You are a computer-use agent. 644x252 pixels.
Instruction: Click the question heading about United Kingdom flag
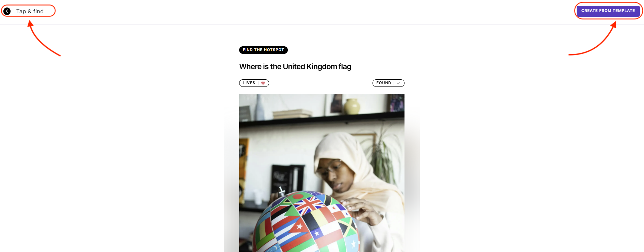[295, 67]
